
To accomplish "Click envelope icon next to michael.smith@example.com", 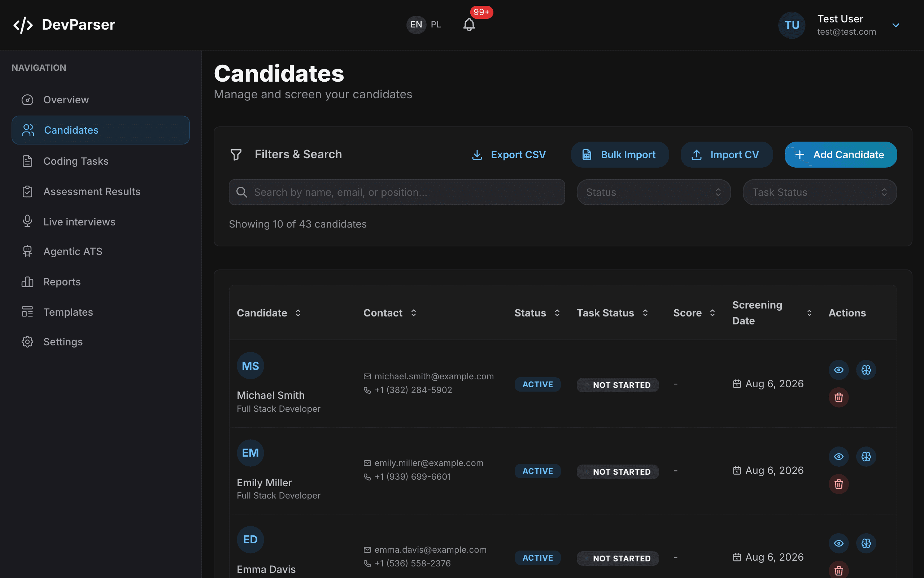I will pyautogui.click(x=367, y=376).
